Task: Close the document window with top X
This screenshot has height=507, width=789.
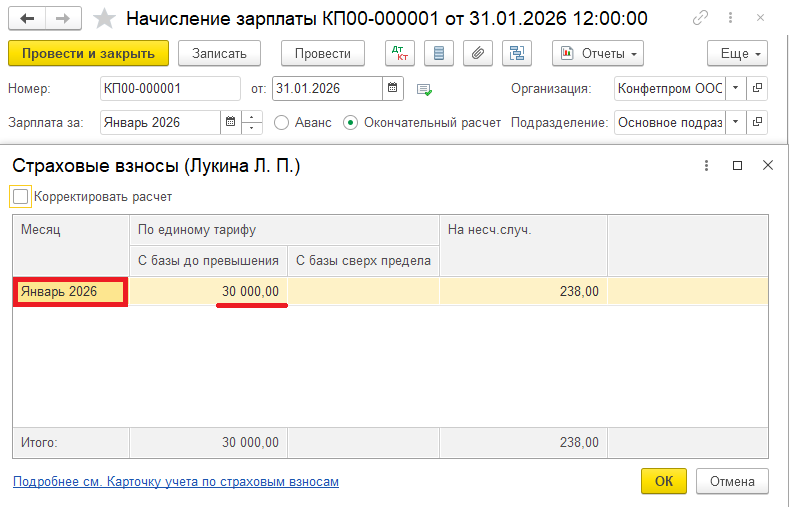Action: pos(760,18)
